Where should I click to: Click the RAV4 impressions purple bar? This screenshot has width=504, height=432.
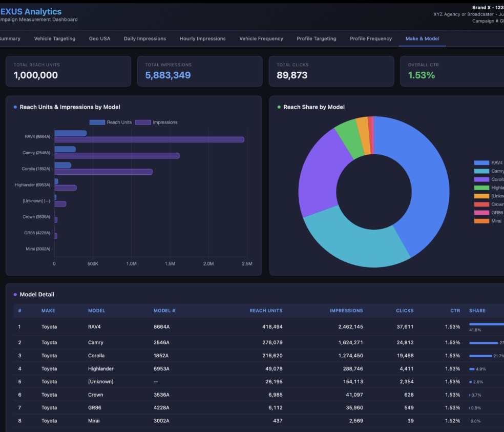pyautogui.click(x=149, y=139)
